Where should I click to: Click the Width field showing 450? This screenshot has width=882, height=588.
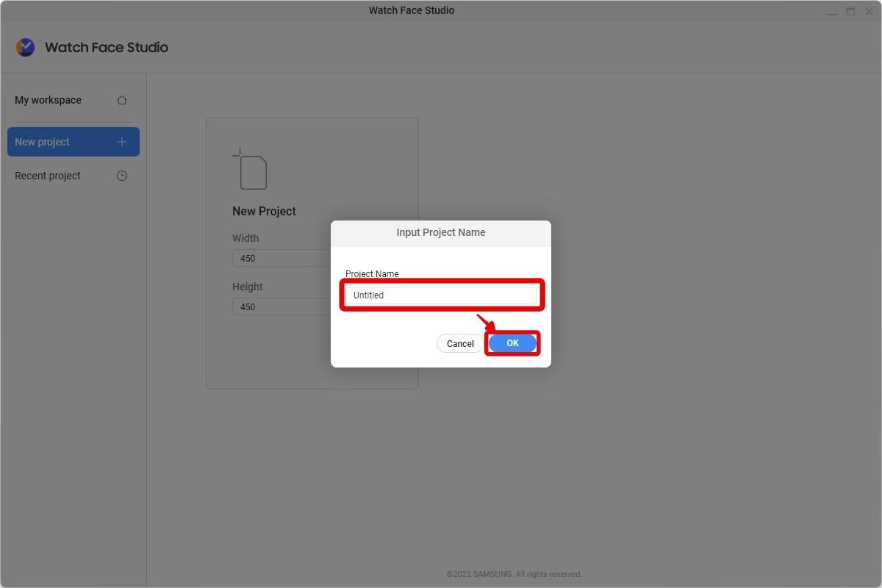(x=282, y=258)
